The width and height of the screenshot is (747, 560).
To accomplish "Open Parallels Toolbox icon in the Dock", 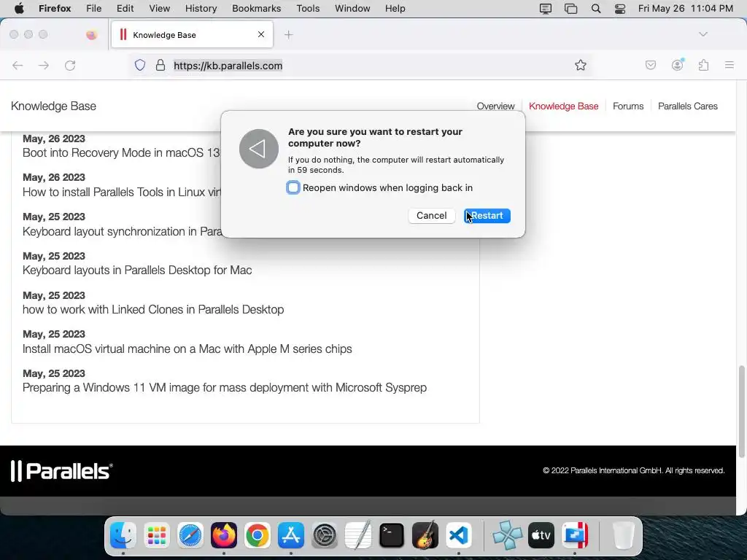I will (575, 535).
